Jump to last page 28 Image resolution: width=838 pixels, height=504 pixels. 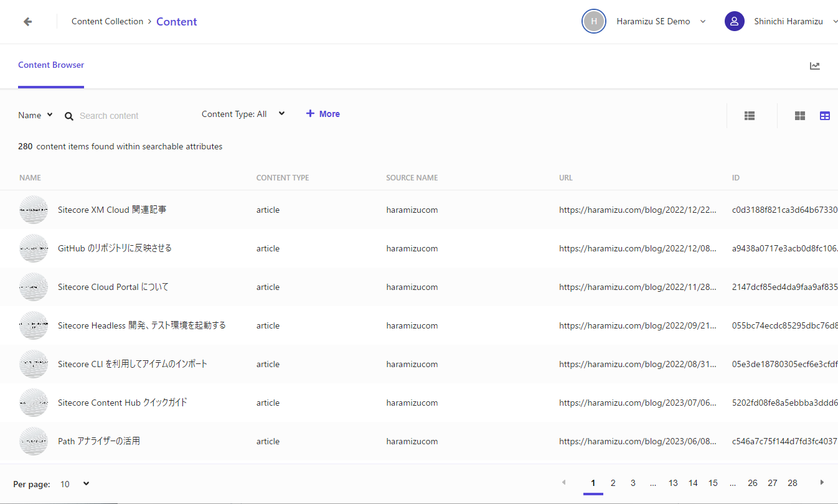[793, 483]
